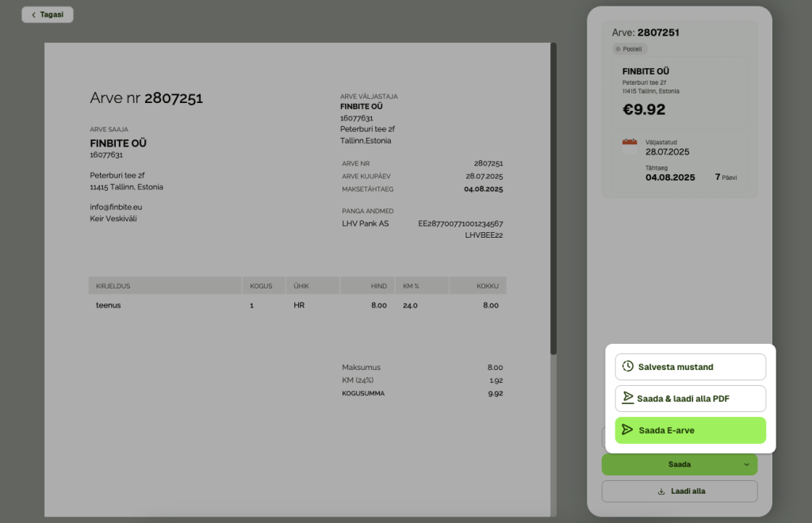Screen dimensions: 812x523
Task: Click the VAT amount 1.92
Action: [496, 380]
